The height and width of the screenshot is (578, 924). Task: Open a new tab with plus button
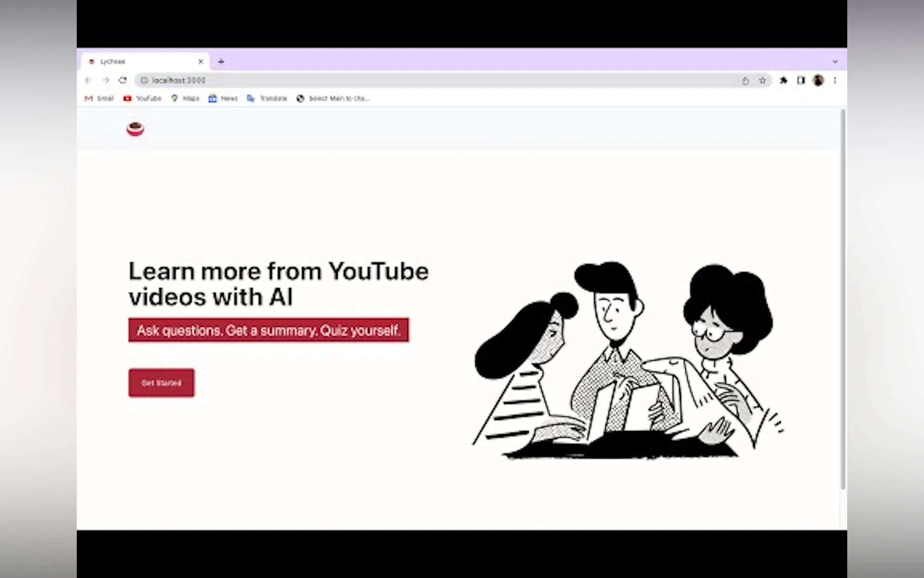221,62
